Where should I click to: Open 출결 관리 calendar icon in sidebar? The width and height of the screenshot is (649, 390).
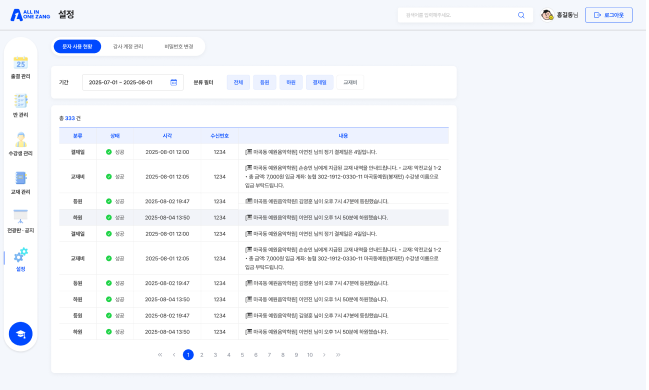coord(20,63)
